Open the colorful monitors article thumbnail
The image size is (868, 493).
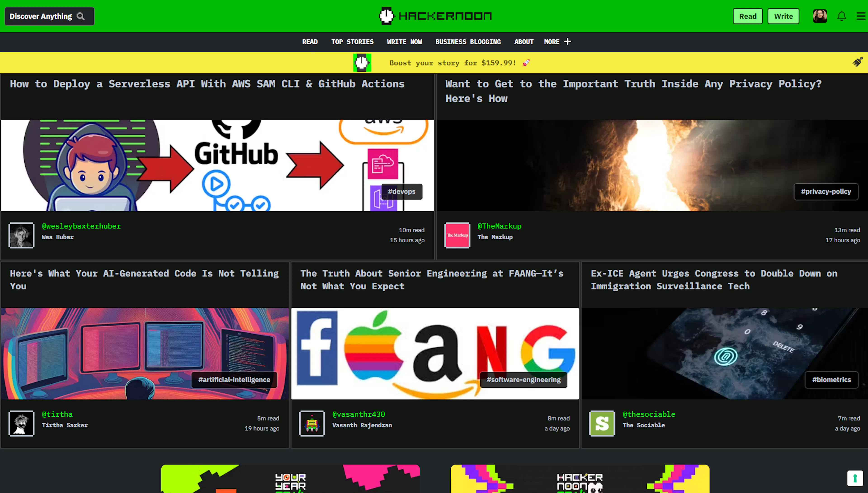tap(145, 354)
